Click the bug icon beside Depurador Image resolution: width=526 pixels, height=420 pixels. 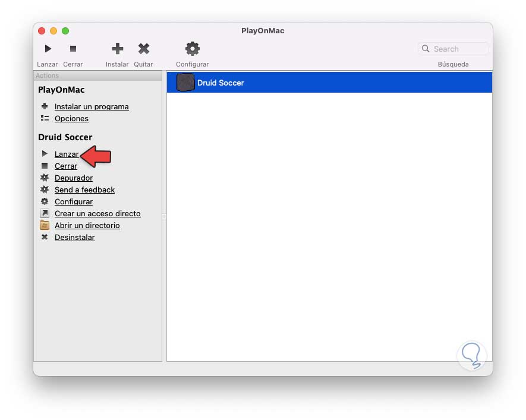(x=45, y=177)
